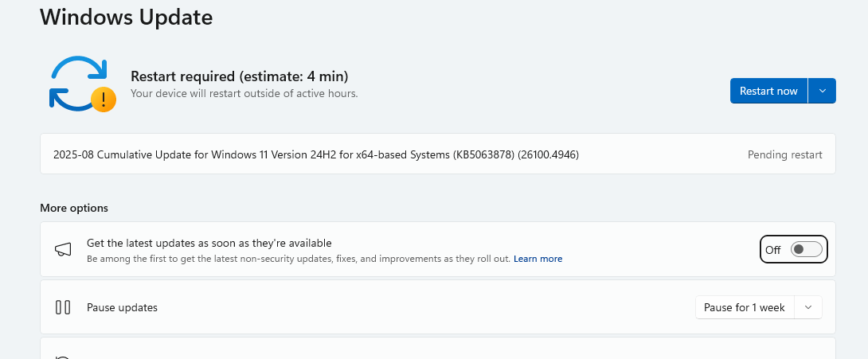Click the Windows Update page heading
Viewport: 868px width, 359px height.
[127, 17]
